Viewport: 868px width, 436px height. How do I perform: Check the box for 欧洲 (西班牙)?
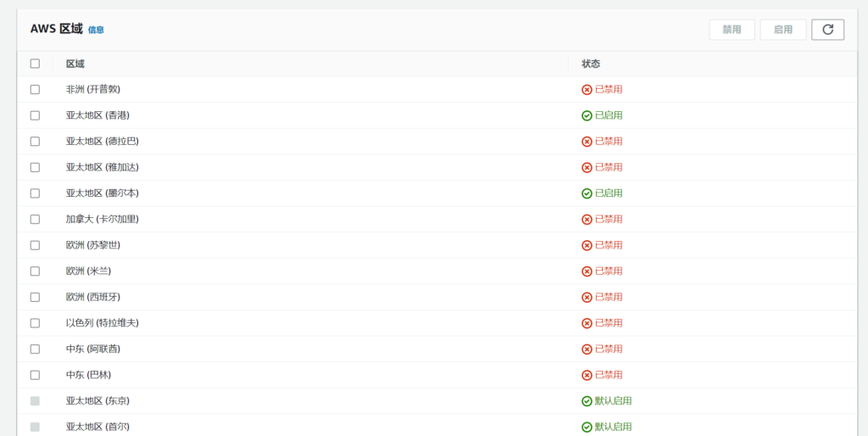pyautogui.click(x=35, y=297)
